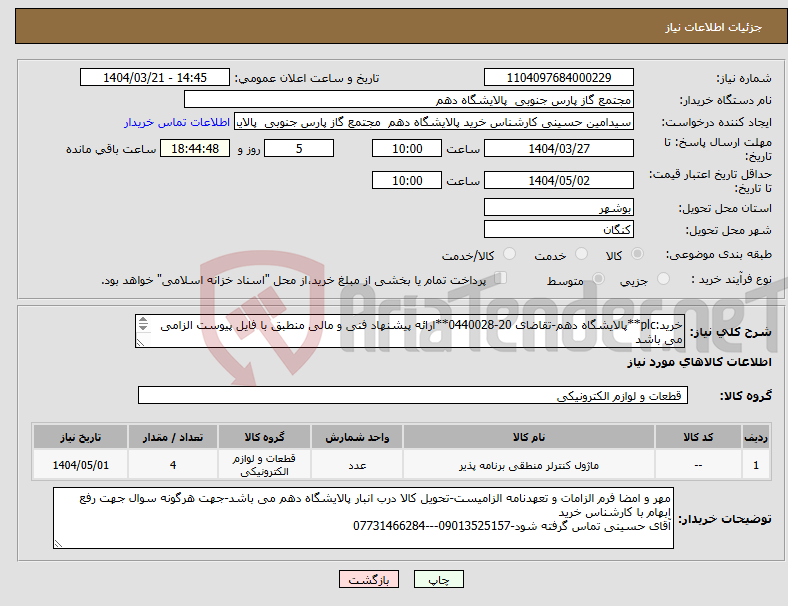Click the row number cell 1
Viewport: 788px width, 606px height.
755,465
